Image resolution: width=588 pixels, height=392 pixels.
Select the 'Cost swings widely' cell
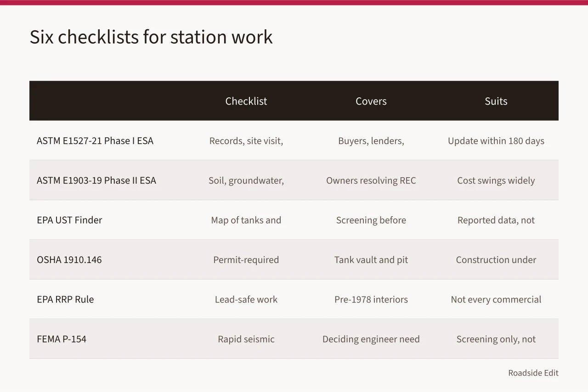pyautogui.click(x=496, y=180)
